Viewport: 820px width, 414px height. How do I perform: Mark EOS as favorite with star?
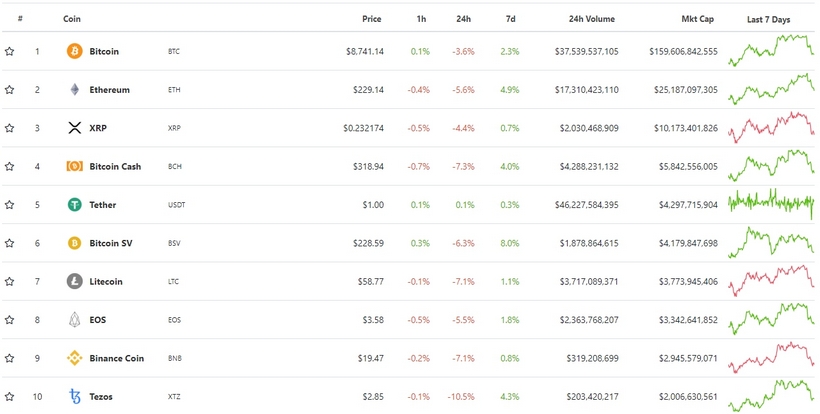coord(9,319)
